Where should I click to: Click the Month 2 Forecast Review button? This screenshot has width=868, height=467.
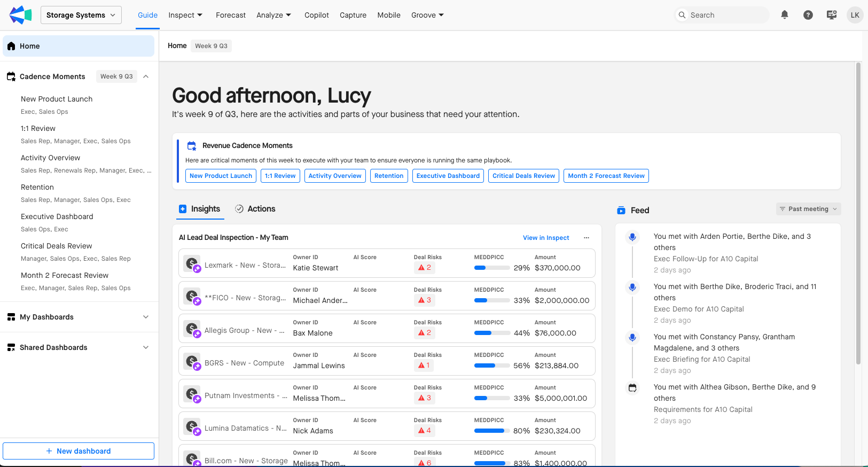click(606, 176)
